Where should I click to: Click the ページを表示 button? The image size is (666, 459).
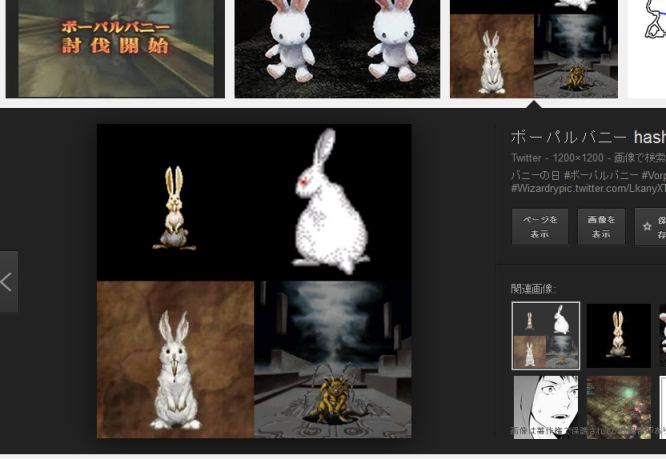coord(539,226)
